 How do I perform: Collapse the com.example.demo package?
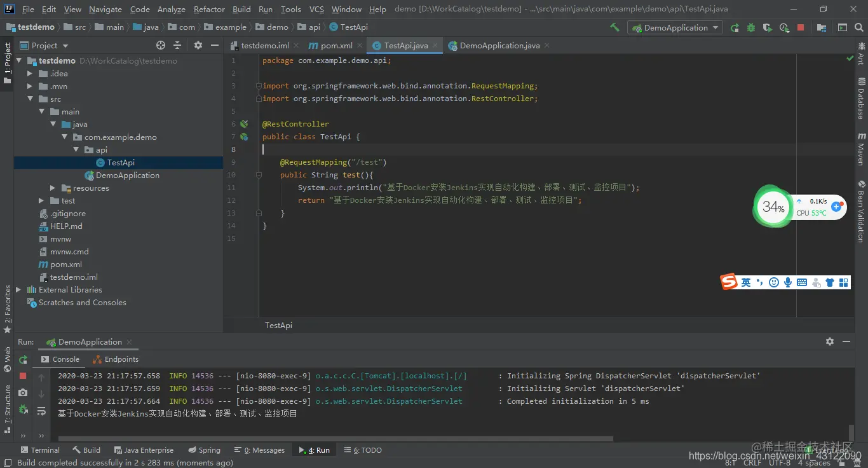click(64, 137)
